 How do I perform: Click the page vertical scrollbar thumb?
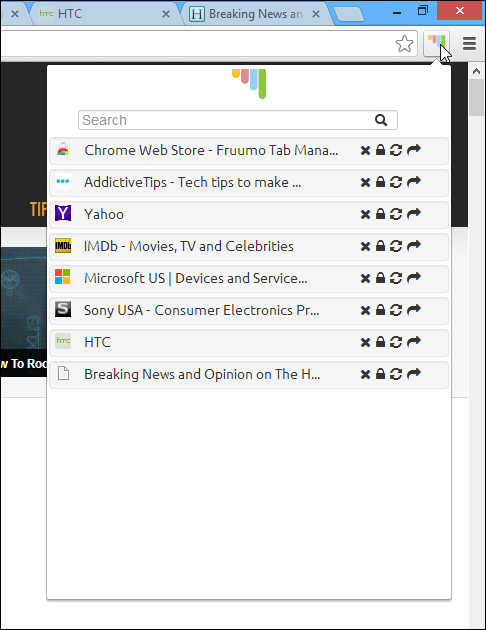(477, 97)
